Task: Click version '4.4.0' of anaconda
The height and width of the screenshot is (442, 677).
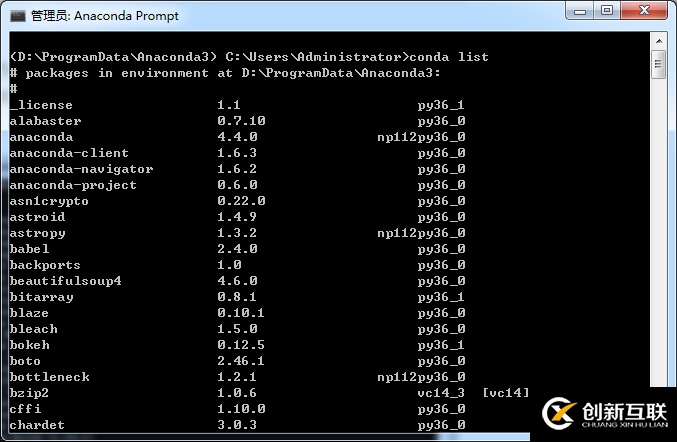Action: [x=237, y=137]
